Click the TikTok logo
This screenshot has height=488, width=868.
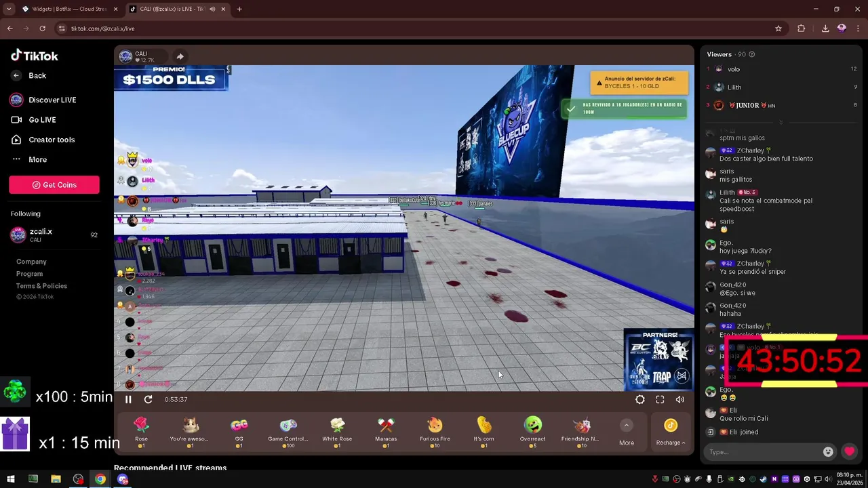pos(35,56)
